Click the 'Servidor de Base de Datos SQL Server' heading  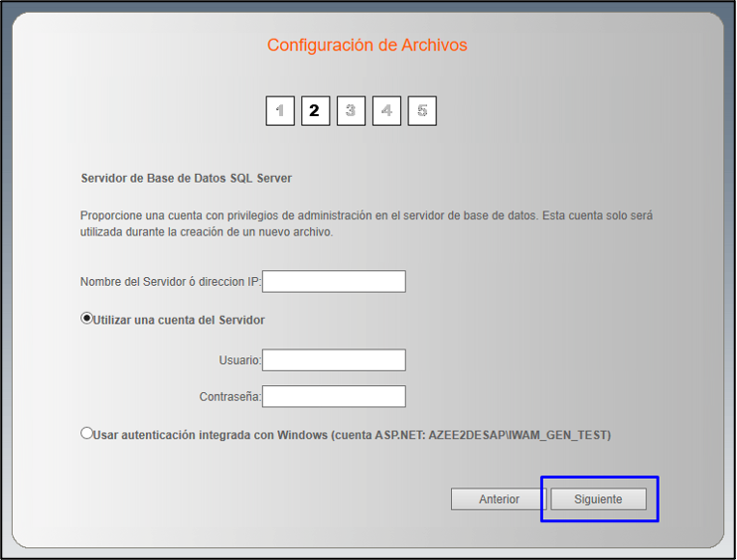tap(186, 178)
